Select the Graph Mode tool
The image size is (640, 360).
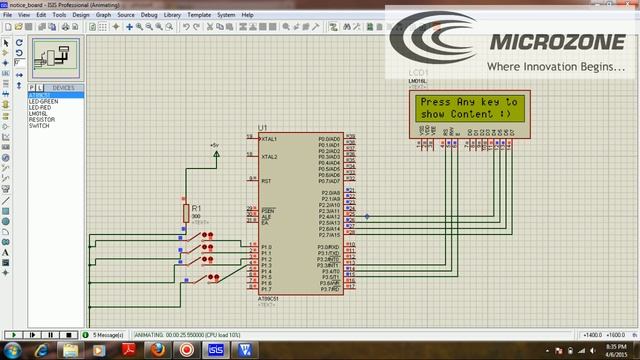[6, 137]
